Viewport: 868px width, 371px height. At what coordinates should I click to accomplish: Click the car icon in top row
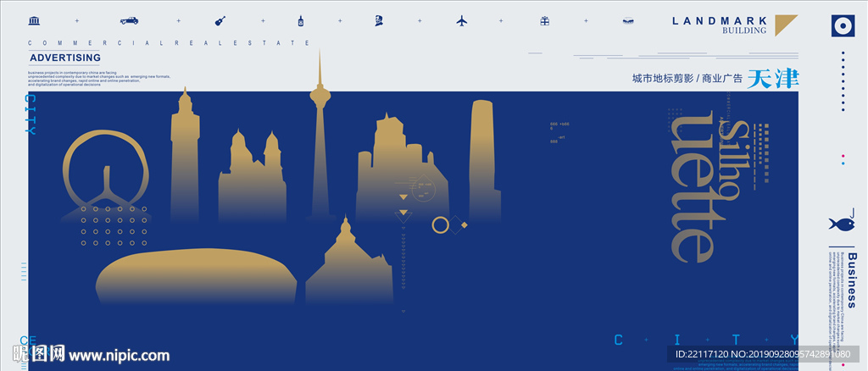pyautogui.click(x=129, y=21)
